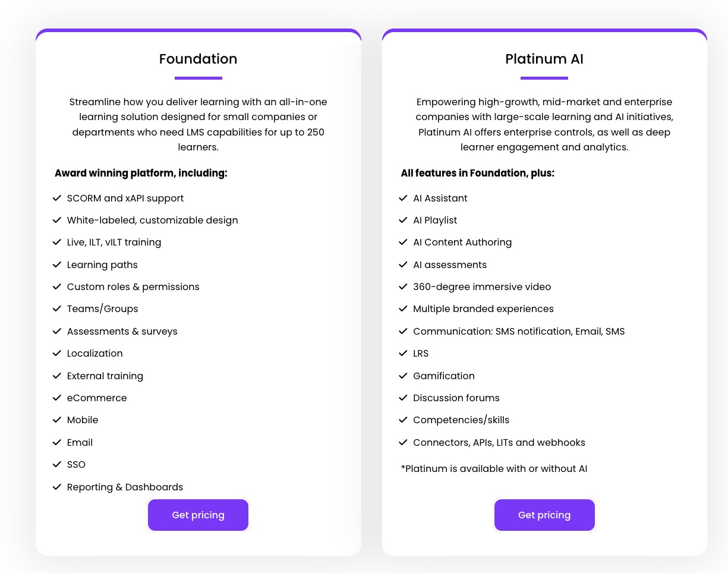This screenshot has height=573, width=728.
Task: Click the Platinum available without AI note
Action: tap(494, 468)
